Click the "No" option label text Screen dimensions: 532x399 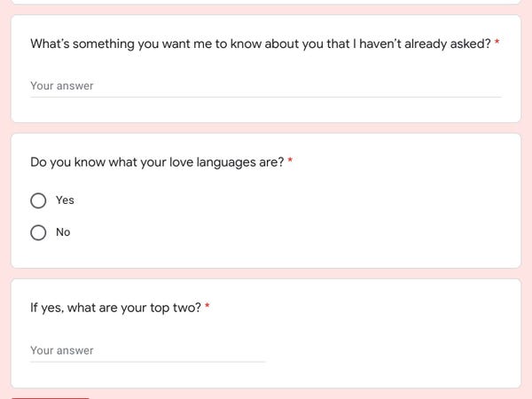[x=63, y=232]
